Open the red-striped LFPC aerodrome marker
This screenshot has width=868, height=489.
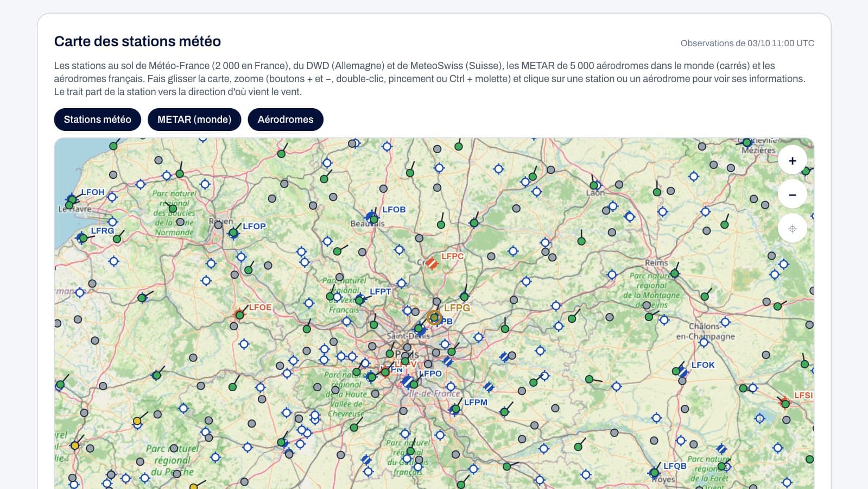432,263
